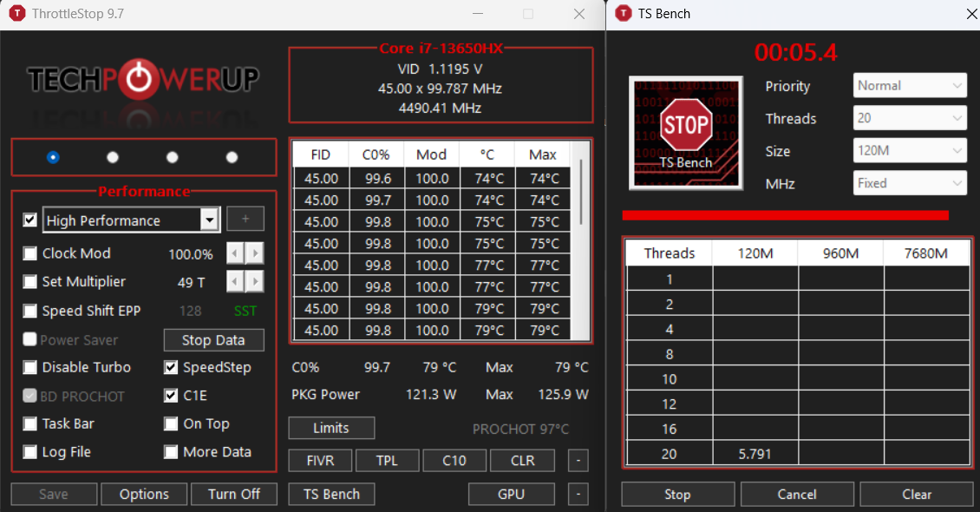980x512 pixels.
Task: Enable the Set Multiplier checkbox
Action: 29,281
